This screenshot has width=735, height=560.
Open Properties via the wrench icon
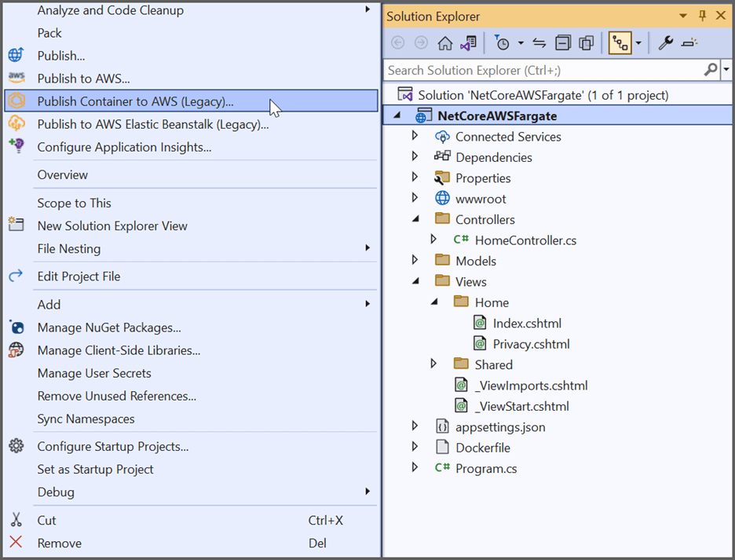tap(666, 43)
